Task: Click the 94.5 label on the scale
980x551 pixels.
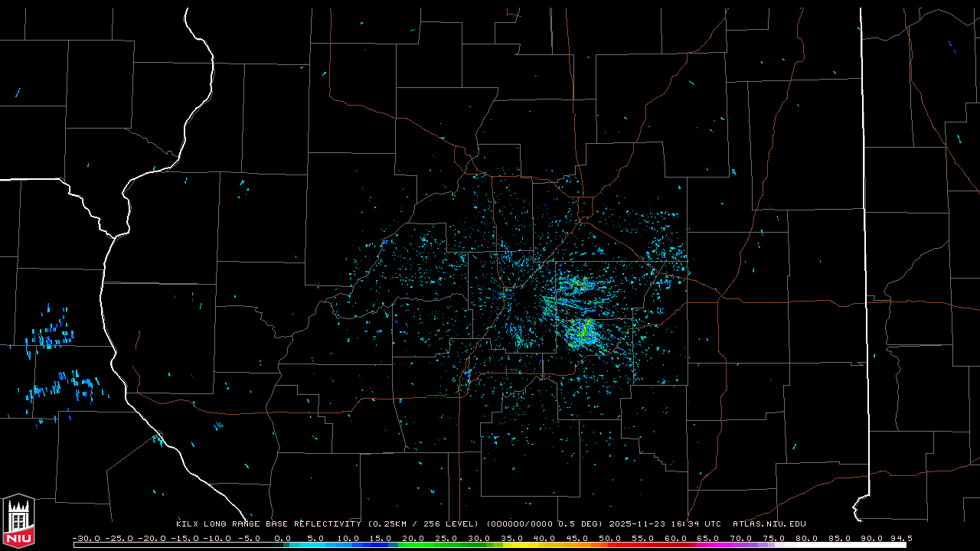Action: click(x=900, y=538)
